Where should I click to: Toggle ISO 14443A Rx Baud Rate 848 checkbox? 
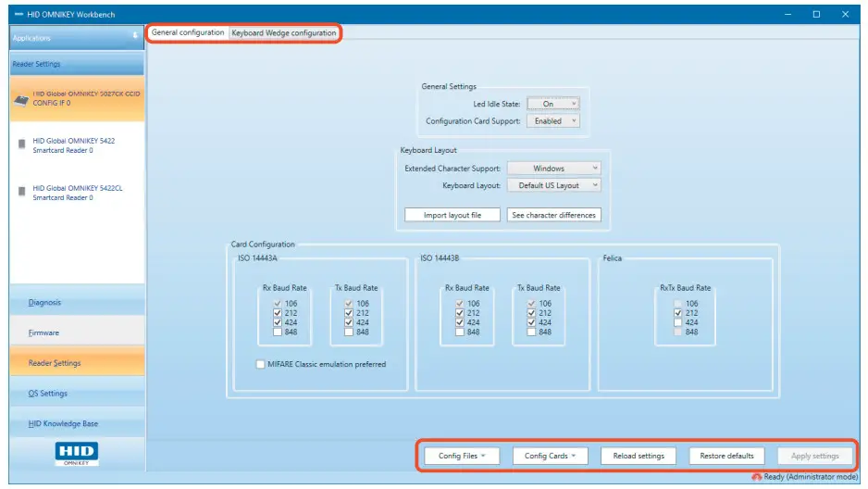tap(277, 332)
